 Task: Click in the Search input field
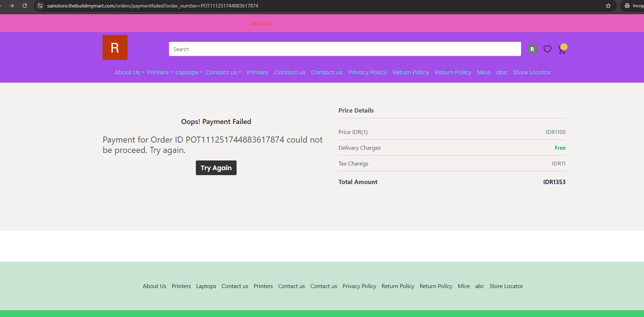(345, 49)
